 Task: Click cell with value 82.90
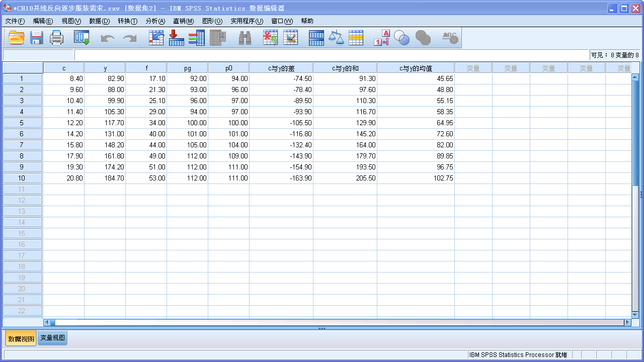(105, 78)
